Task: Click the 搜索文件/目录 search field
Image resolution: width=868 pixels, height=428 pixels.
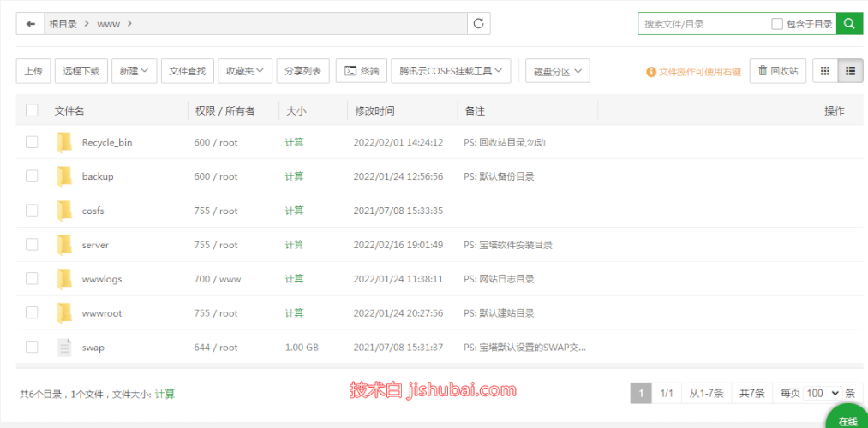Action: pyautogui.click(x=704, y=24)
